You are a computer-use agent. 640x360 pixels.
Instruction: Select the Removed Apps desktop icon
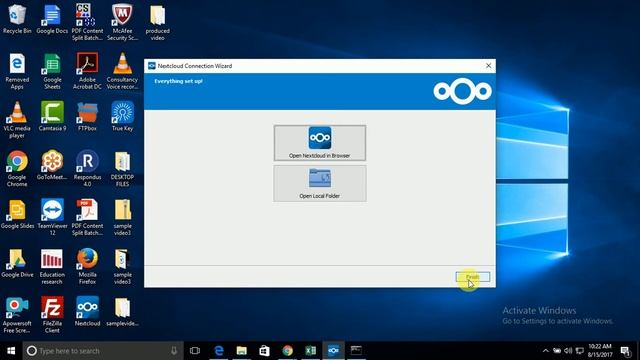[x=17, y=71]
